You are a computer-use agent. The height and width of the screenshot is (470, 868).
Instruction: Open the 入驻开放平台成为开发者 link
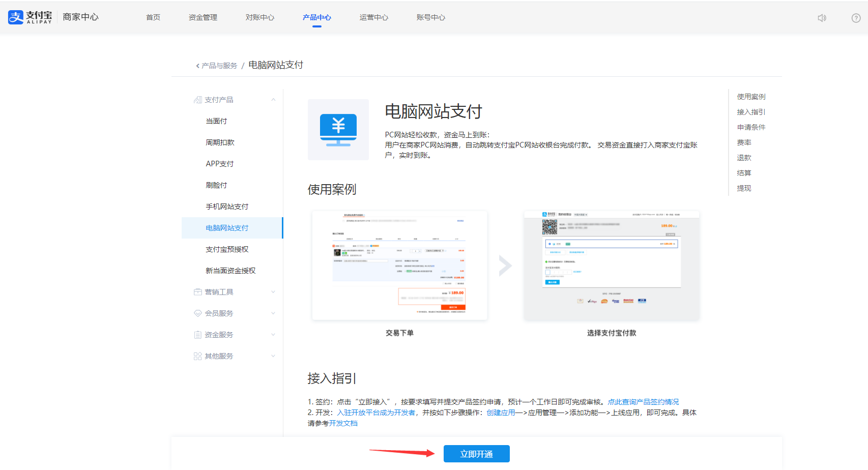tap(376, 413)
